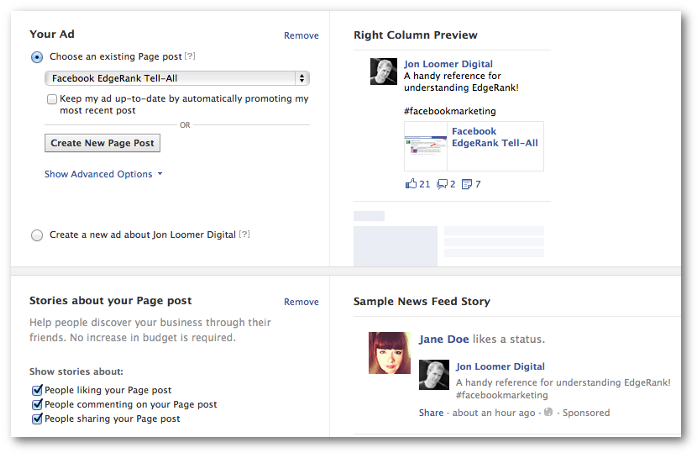Open Jon Loomer Digital link in news feed story
Image resolution: width=700 pixels, height=456 pixels.
500,367
